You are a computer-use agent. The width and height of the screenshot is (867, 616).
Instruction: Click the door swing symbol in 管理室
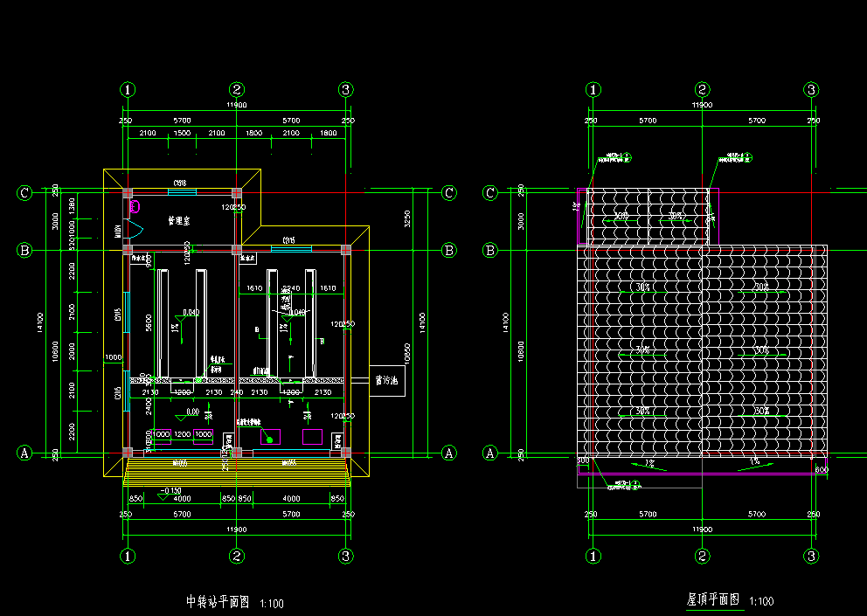(x=131, y=229)
